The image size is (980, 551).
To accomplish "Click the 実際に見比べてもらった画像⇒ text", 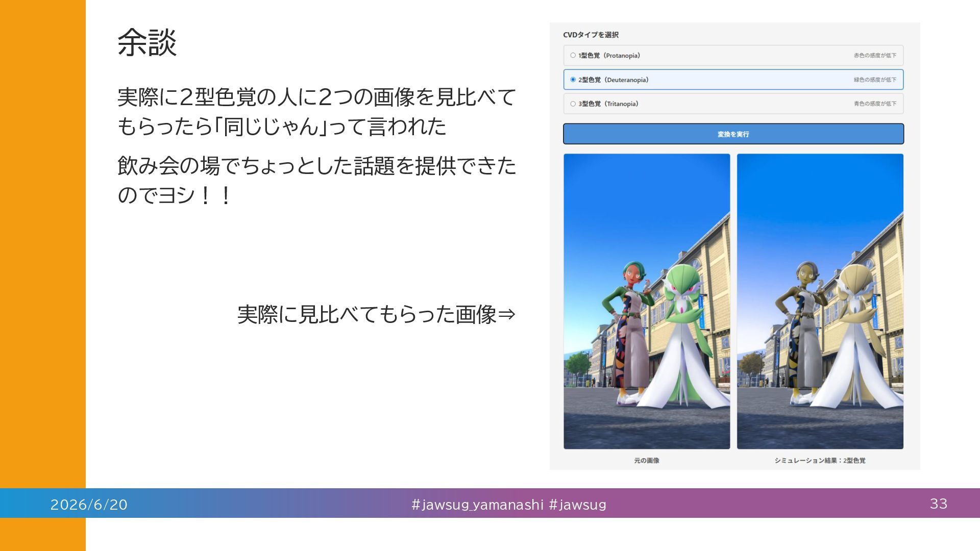I will (x=377, y=314).
